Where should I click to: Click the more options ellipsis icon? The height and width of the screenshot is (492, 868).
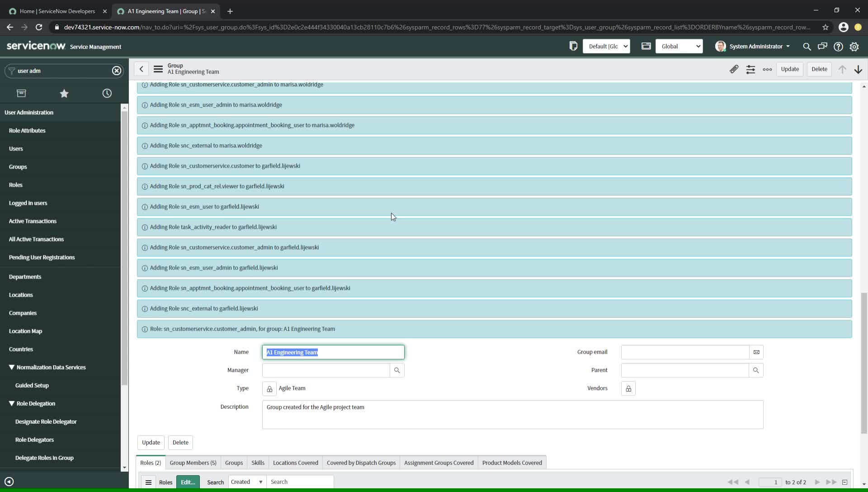pyautogui.click(x=767, y=70)
